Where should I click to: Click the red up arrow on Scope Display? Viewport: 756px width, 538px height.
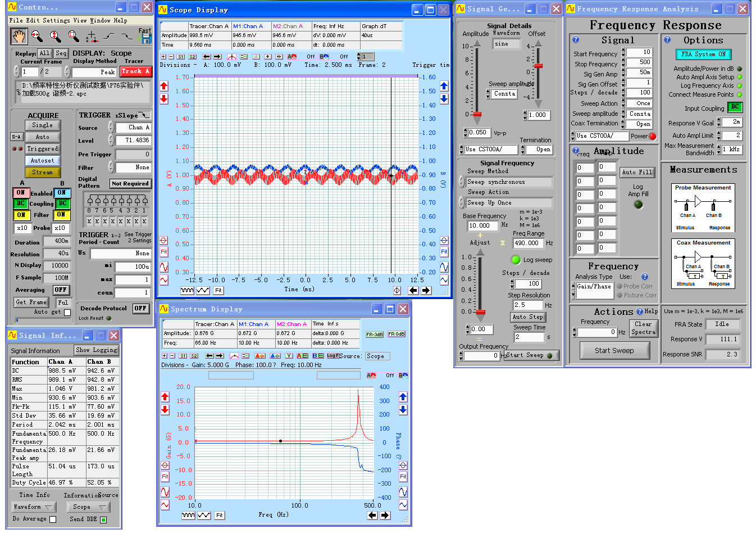[164, 86]
